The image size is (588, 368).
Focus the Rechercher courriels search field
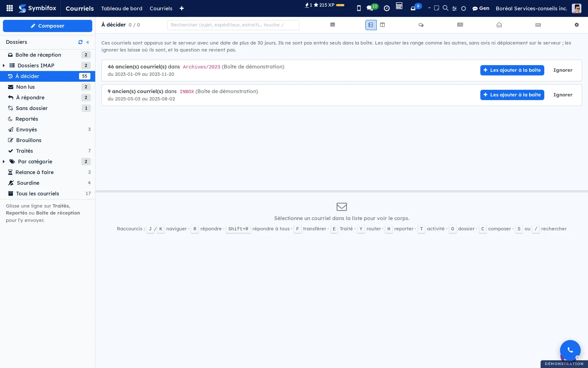[233, 25]
